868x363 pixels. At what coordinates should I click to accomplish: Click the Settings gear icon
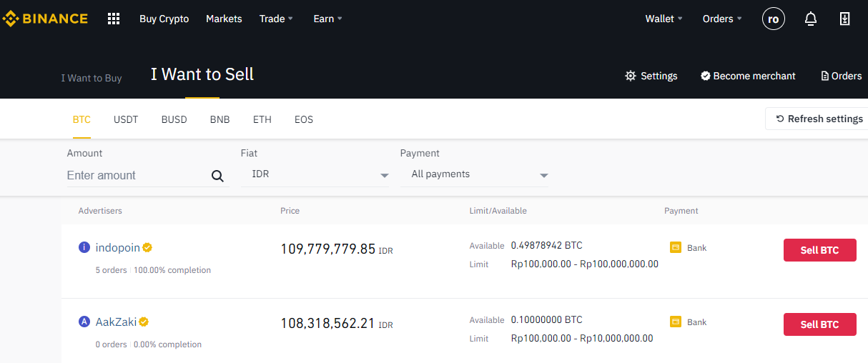(x=630, y=76)
